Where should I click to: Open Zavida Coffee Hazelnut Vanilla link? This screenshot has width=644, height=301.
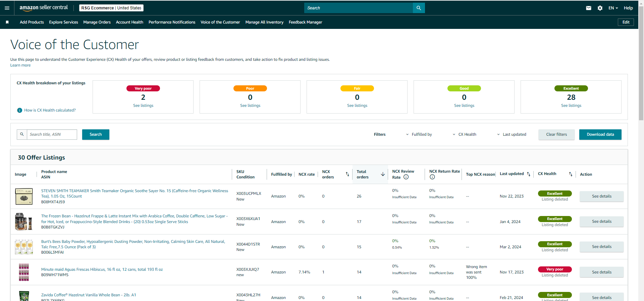click(89, 295)
